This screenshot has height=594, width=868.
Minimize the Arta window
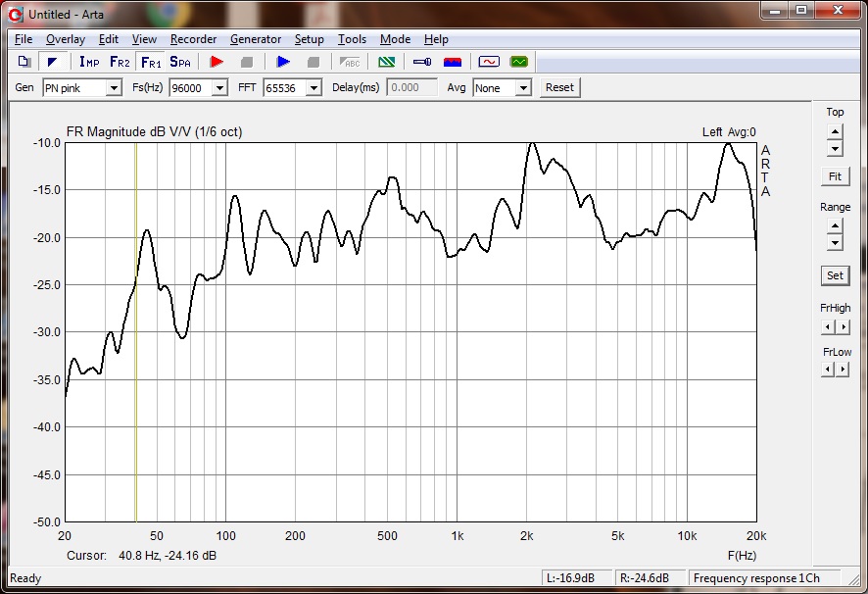coord(775,11)
